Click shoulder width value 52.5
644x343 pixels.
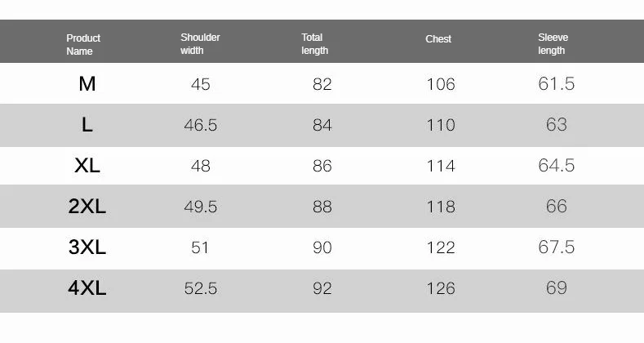click(201, 288)
